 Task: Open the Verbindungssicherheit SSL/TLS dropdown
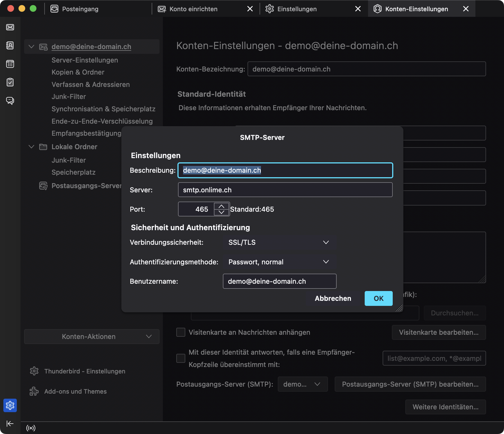coord(279,242)
